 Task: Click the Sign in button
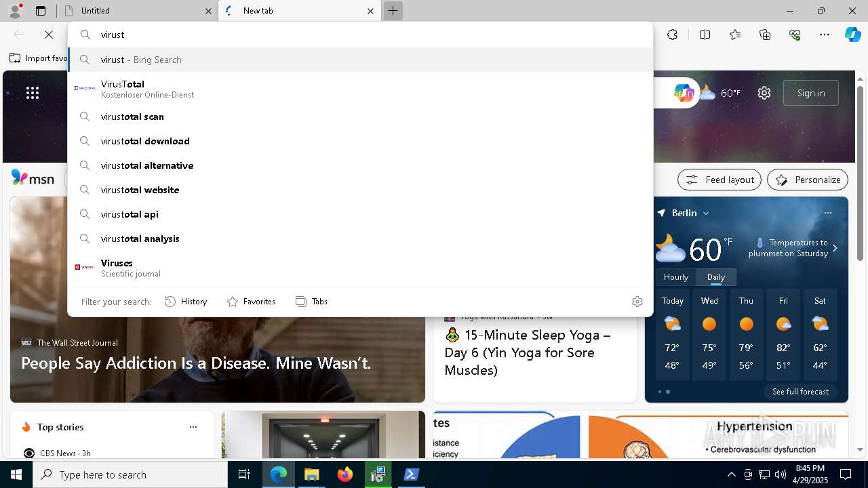coord(811,93)
